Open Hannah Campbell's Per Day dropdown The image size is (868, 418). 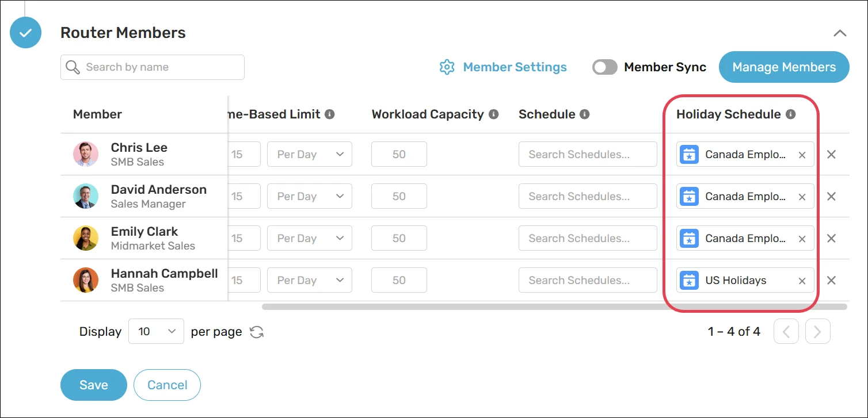pyautogui.click(x=310, y=280)
